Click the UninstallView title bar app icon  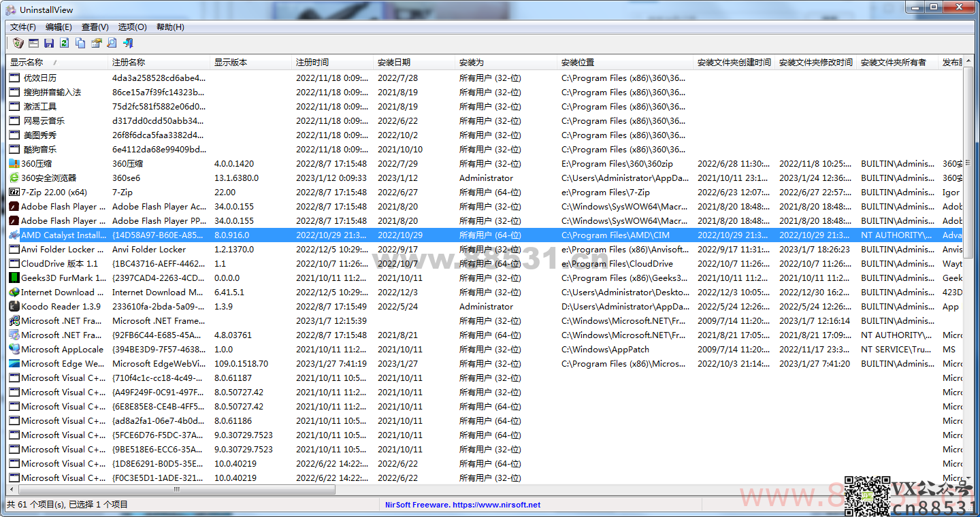pos(10,10)
